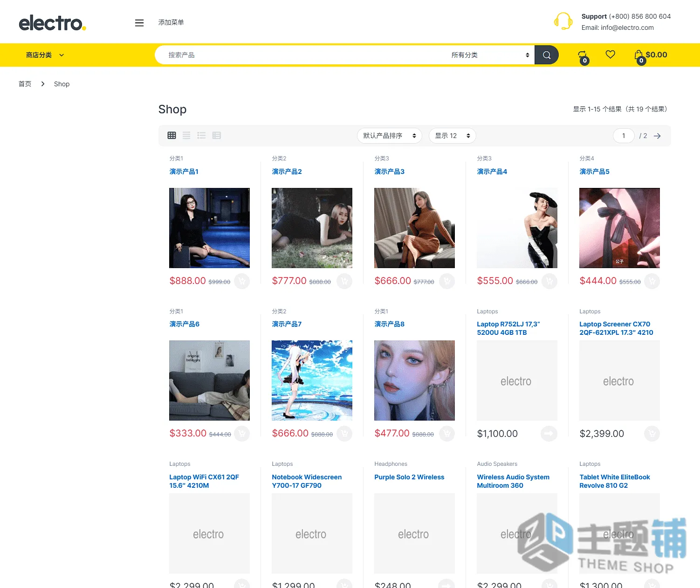Click the $0.00 cart total

pos(656,55)
